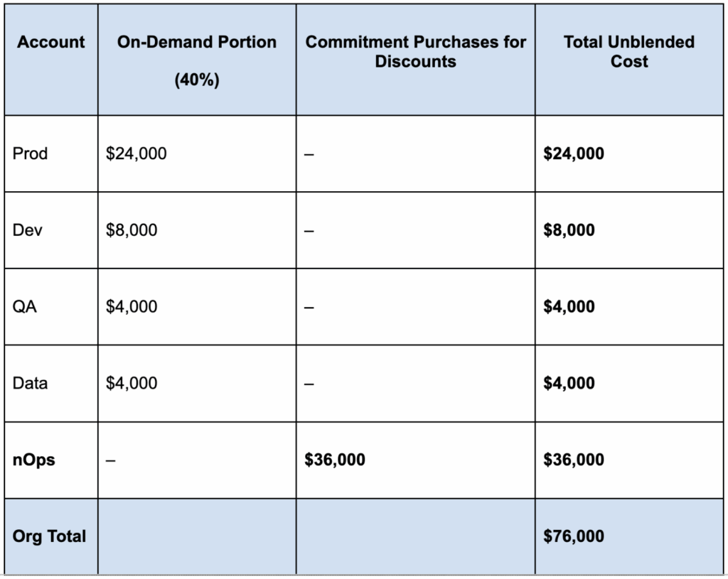Select the "Dev" account name cell
Screen dimensions: 728x579
(x=28, y=230)
